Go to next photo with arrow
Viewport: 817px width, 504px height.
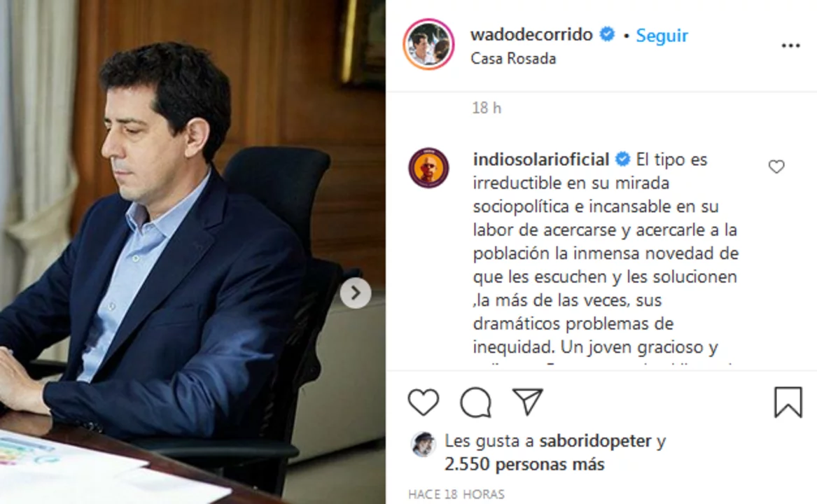(x=356, y=293)
